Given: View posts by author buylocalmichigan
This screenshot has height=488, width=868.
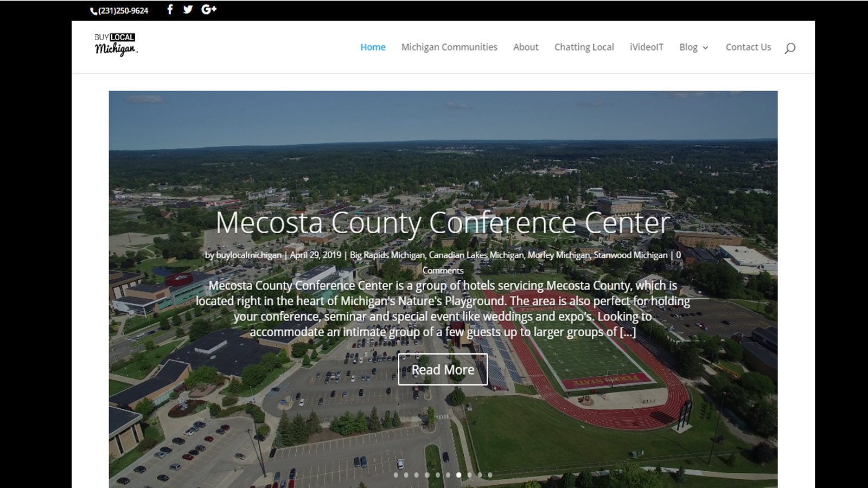Looking at the screenshot, I should point(249,255).
